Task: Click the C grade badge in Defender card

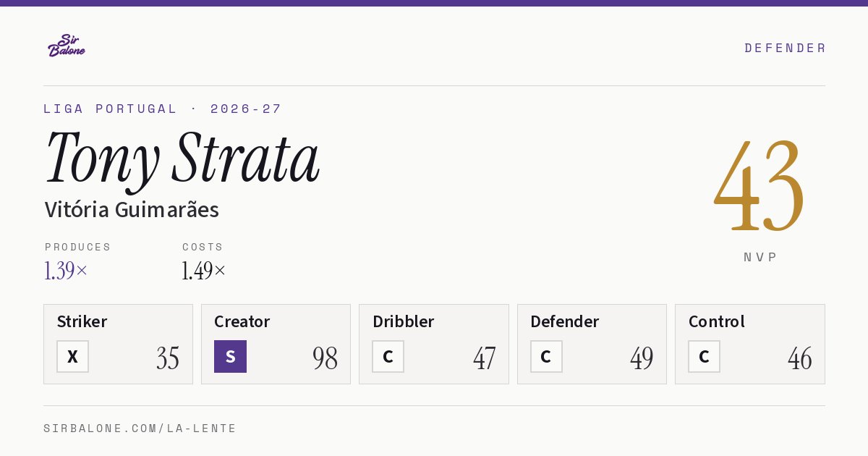Action: [546, 356]
